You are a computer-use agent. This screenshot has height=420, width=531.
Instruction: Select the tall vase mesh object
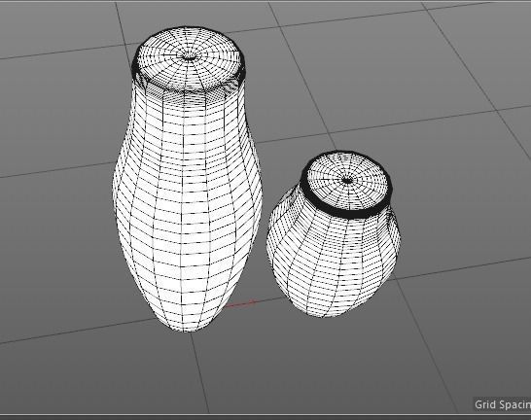point(188,179)
